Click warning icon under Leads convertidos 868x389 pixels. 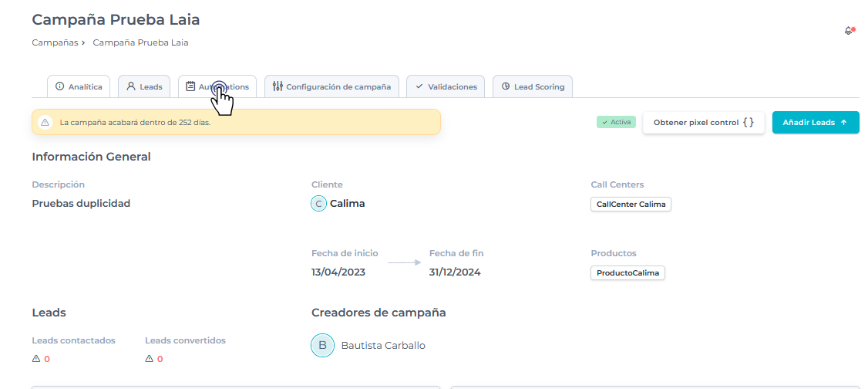tap(150, 359)
